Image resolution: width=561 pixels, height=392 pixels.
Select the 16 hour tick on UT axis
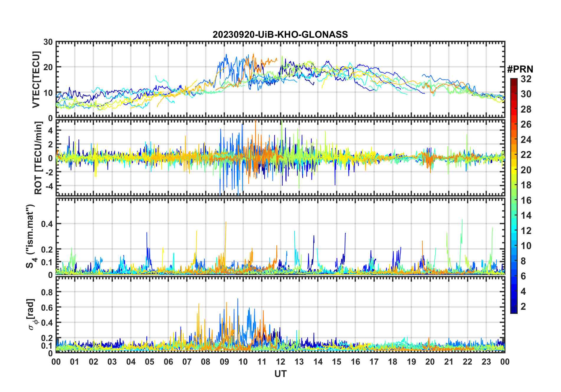click(x=355, y=362)
